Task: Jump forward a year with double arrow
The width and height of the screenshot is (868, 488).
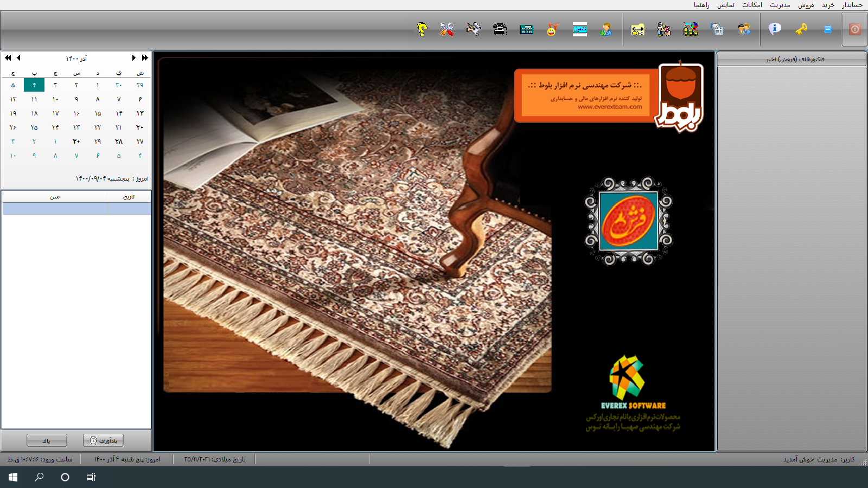Action: click(x=145, y=58)
